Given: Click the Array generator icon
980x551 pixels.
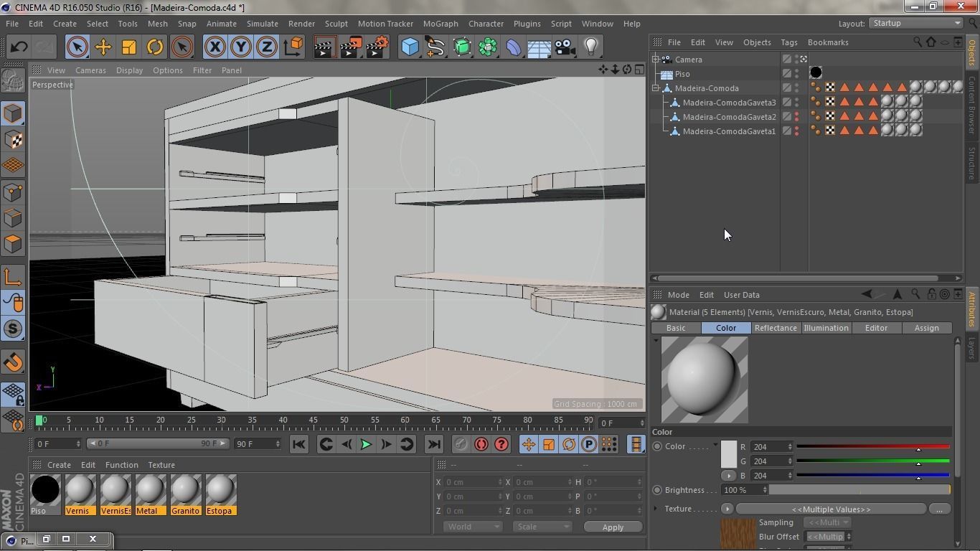Looking at the screenshot, I should [x=488, y=47].
